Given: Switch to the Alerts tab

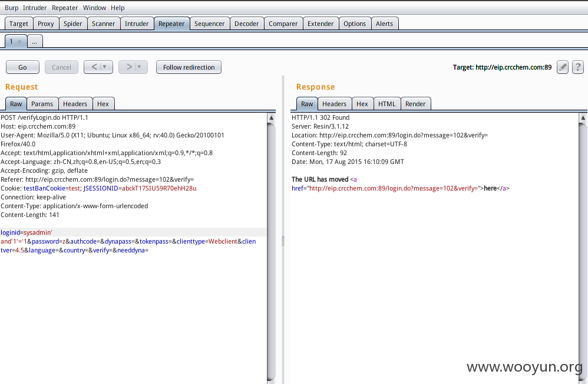Looking at the screenshot, I should [x=384, y=24].
